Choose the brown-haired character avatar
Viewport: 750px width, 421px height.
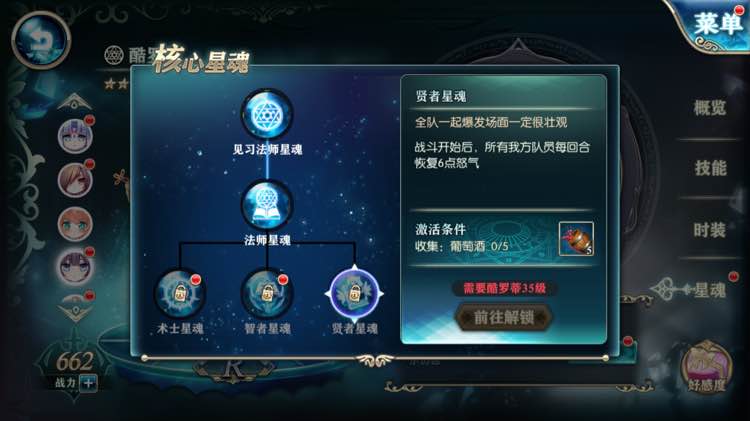(75, 180)
